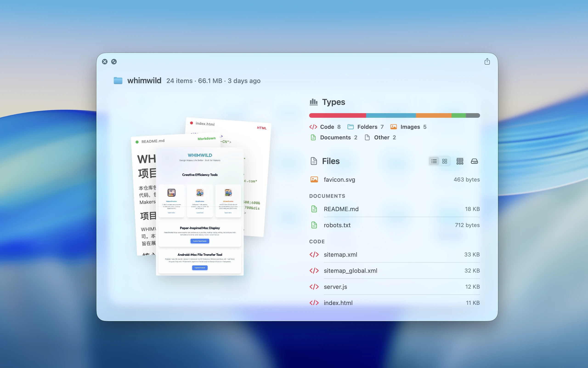Click the whimwild folder name title
This screenshot has height=368, width=588.
(144, 80)
